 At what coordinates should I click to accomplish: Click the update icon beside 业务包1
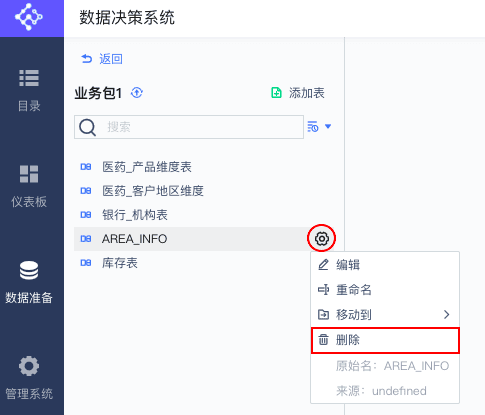coord(137,93)
